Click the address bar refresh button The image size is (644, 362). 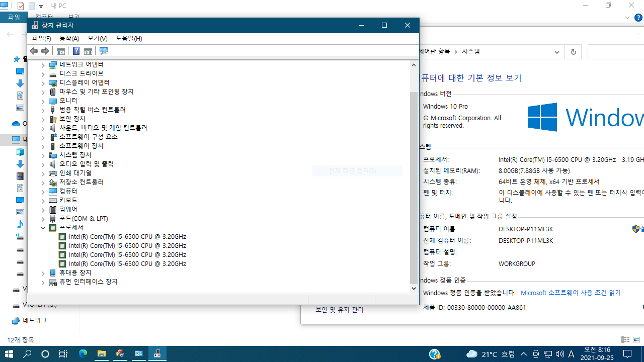coord(573,52)
